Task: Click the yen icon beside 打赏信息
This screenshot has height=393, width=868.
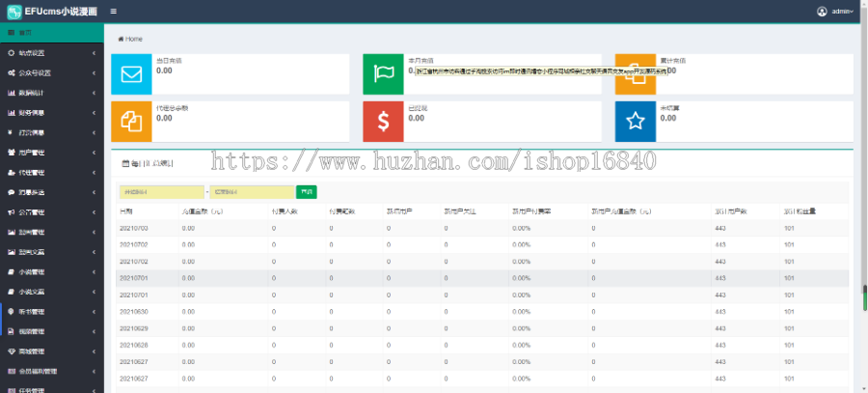Action: coord(11,132)
